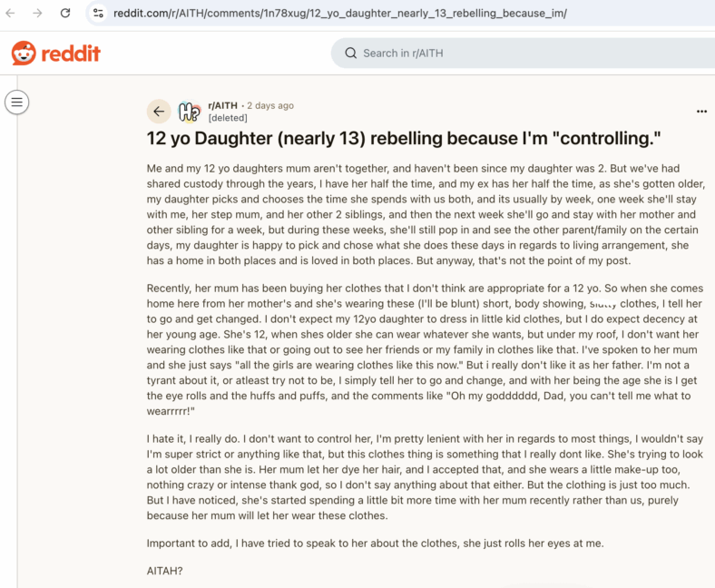
Task: Click the Reddit snoo logo
Action: point(24,53)
